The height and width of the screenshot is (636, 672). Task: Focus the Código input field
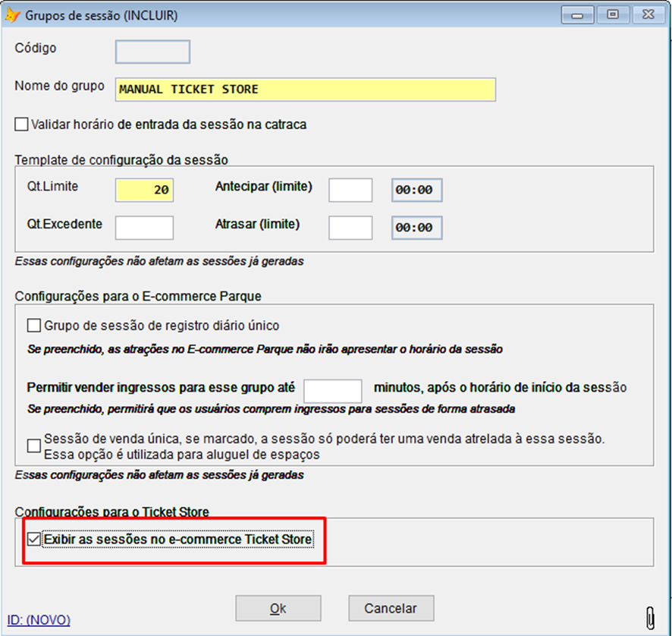tap(152, 52)
